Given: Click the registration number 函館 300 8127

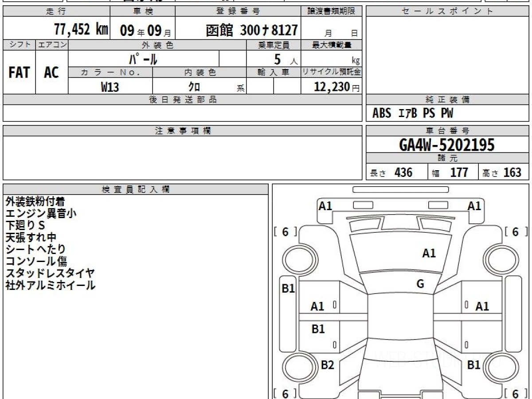Looking at the screenshot, I should click(251, 30).
